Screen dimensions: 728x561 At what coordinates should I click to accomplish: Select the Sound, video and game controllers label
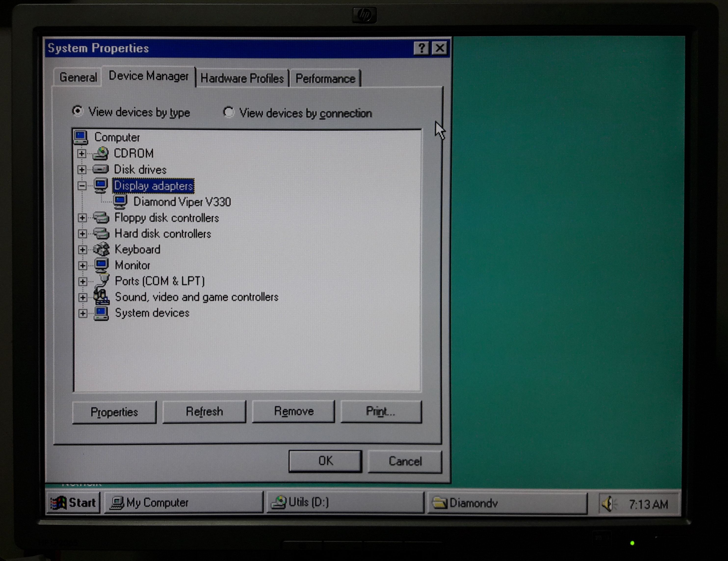[197, 297]
